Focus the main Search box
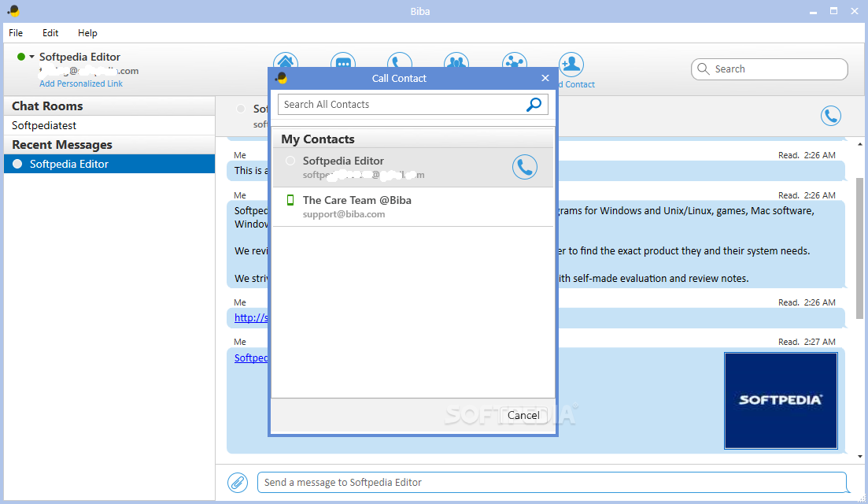This screenshot has height=504, width=868. click(770, 69)
